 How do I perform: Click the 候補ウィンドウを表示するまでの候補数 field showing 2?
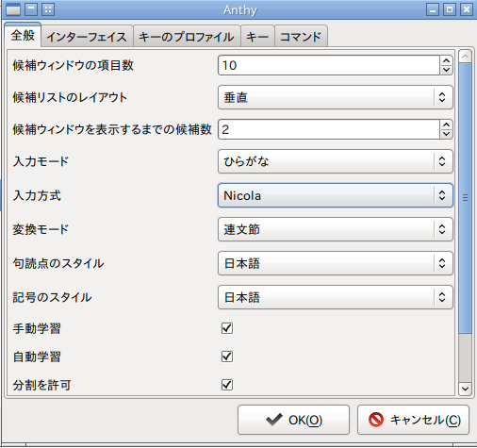tap(329, 129)
